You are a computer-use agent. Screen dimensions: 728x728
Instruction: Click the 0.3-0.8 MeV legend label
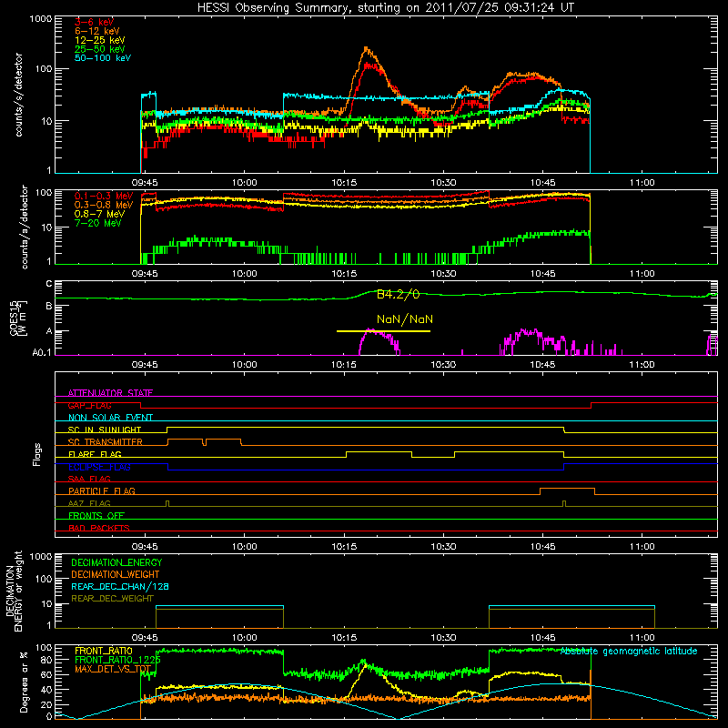pos(104,205)
